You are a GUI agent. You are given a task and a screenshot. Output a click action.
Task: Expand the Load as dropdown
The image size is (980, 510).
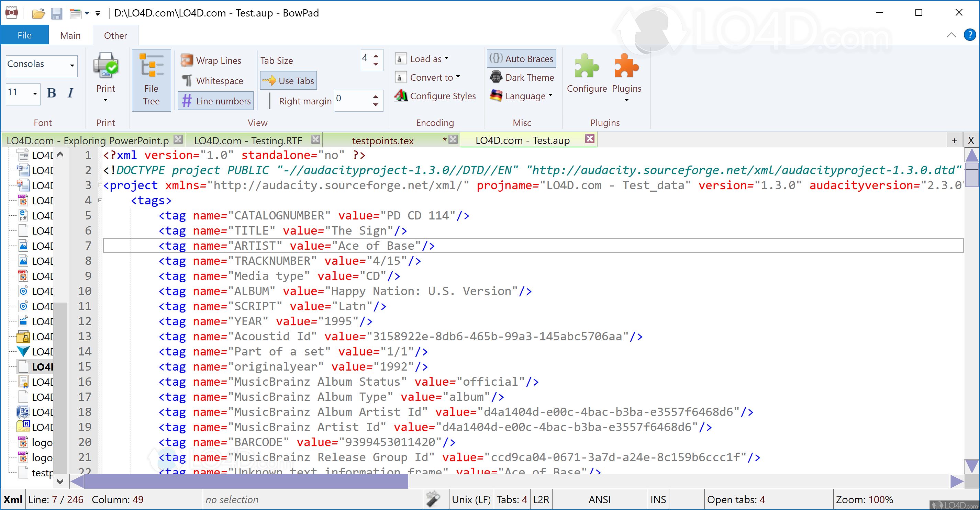[x=422, y=59]
